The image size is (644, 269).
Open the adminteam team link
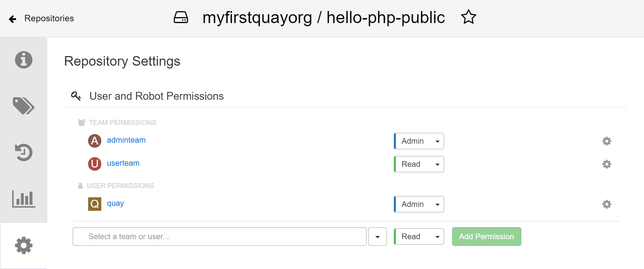126,140
